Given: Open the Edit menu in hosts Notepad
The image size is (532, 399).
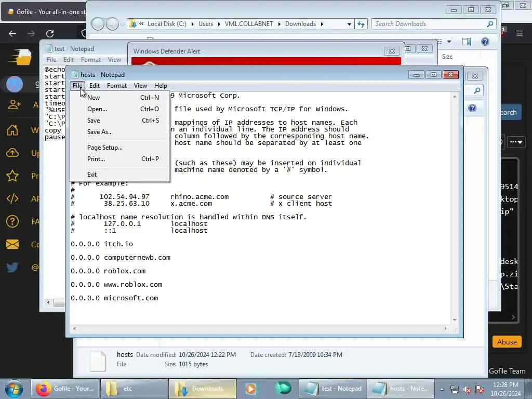Looking at the screenshot, I should click(x=95, y=86).
